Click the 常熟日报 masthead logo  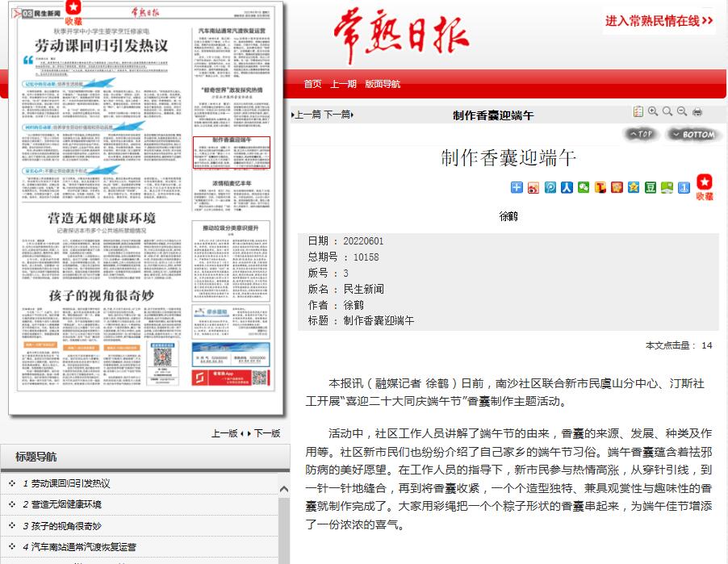pos(402,36)
